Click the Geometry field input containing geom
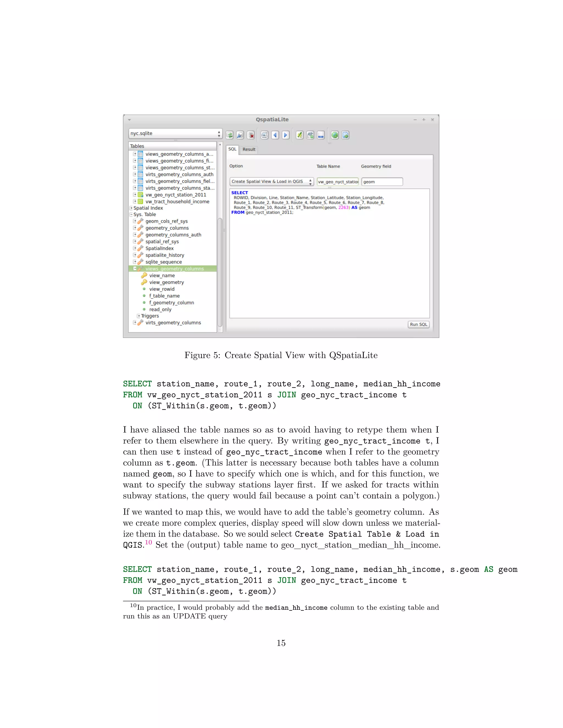The width and height of the screenshot is (563, 728). (x=382, y=182)
